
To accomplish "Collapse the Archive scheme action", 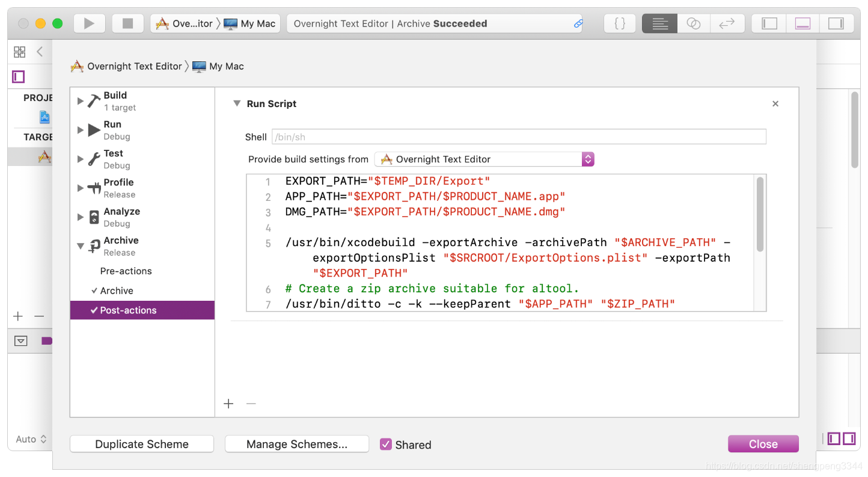I will coord(81,246).
